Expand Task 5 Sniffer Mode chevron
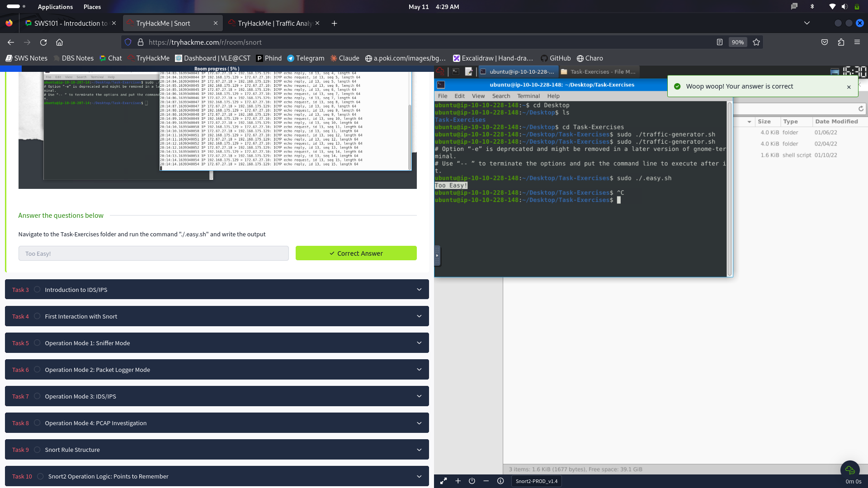The height and width of the screenshot is (488, 868). click(419, 343)
